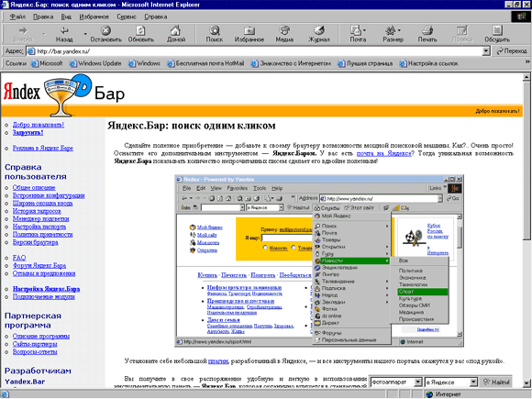The image size is (532, 399).
Task: Open the в Яндексе scope dropdown arrow
Action: (x=473, y=382)
